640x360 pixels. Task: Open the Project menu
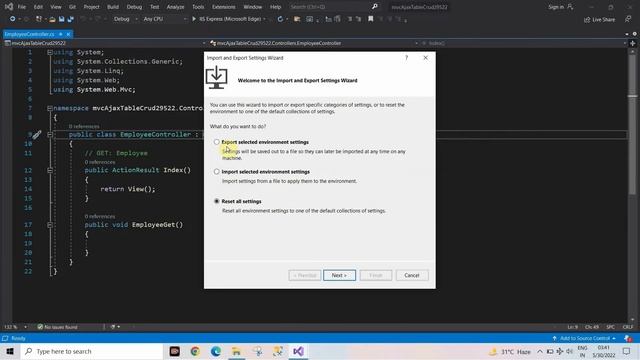tap(91, 7)
